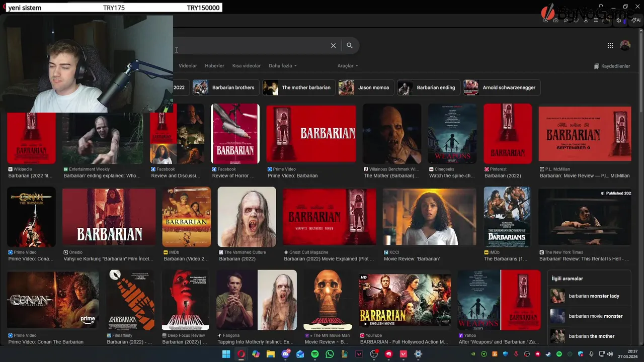Open WhatsApp from the taskbar
Viewport: 644px width, 362px height.
[x=330, y=354]
